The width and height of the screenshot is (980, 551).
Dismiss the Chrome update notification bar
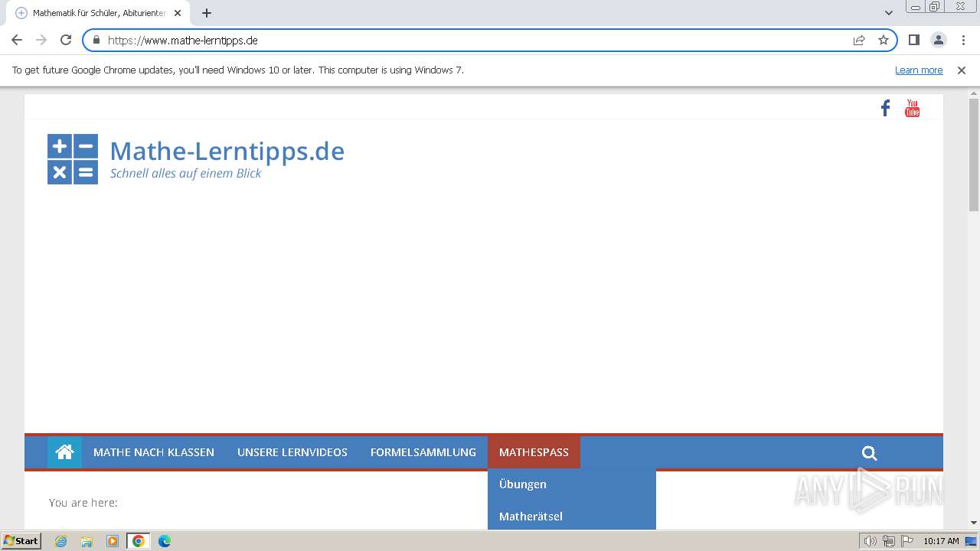pos(962,70)
